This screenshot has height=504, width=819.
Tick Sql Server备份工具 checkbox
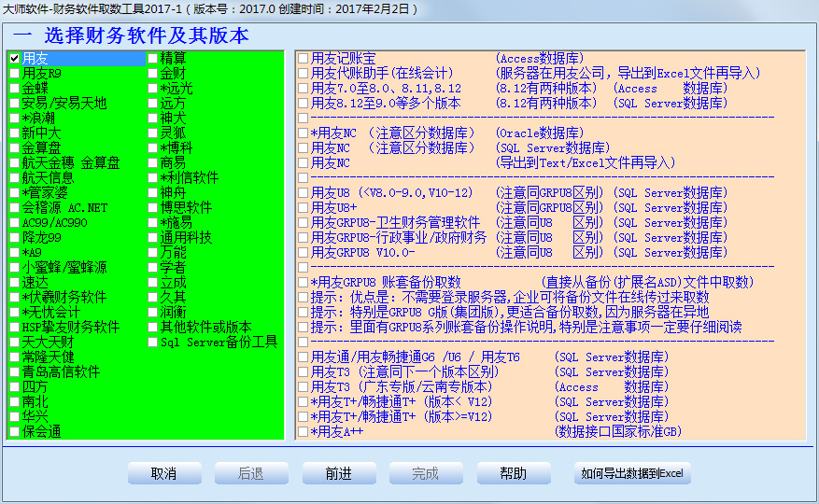click(x=152, y=343)
